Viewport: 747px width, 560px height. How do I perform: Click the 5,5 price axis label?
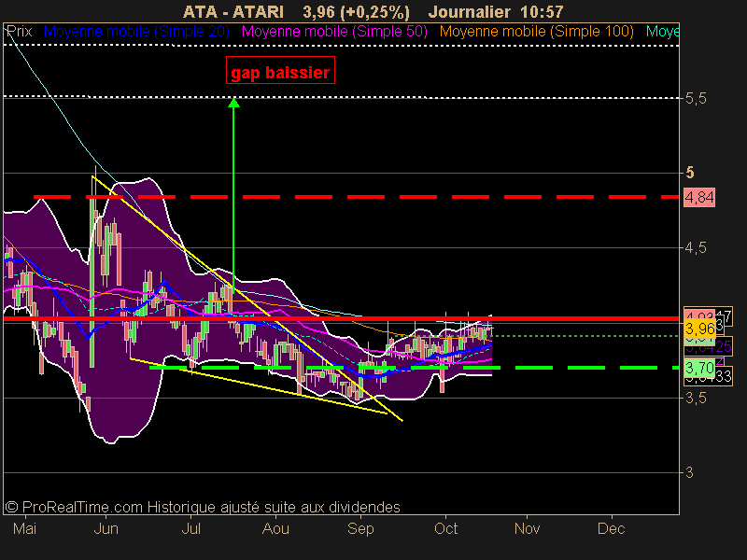pos(696,99)
